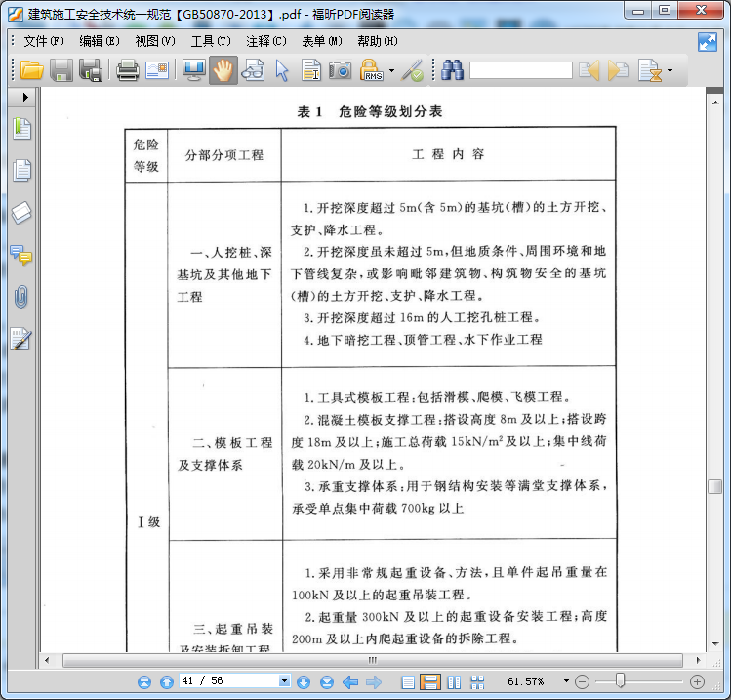Open the 注释(C) menu
Image resolution: width=731 pixels, height=700 pixels.
[x=266, y=42]
